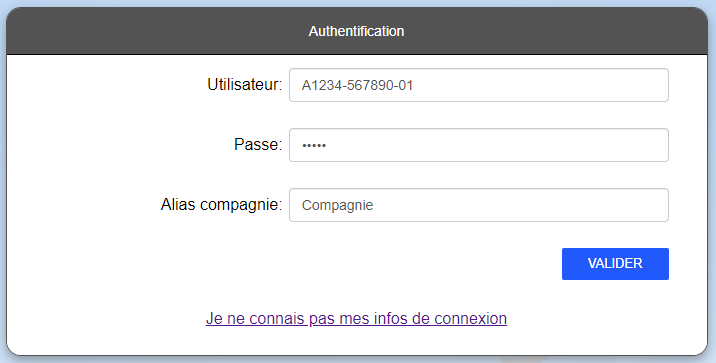Submit the form with VALIDER
The width and height of the screenshot is (716, 363).
(x=615, y=264)
